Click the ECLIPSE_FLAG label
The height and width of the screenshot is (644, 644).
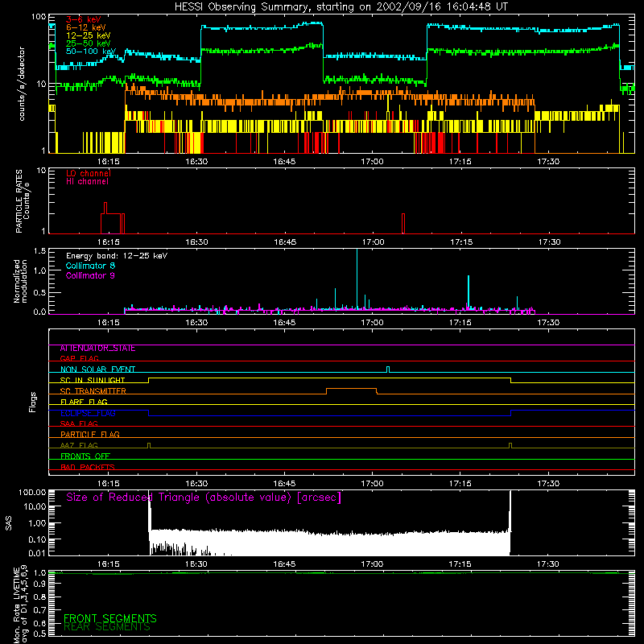point(88,413)
